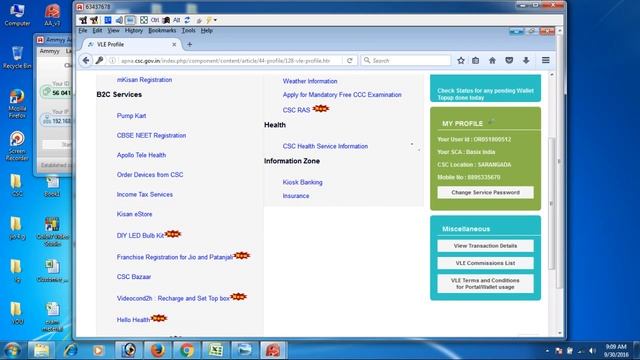Open the Edit menu
Viewport: 640px width, 360px height.
97,31
